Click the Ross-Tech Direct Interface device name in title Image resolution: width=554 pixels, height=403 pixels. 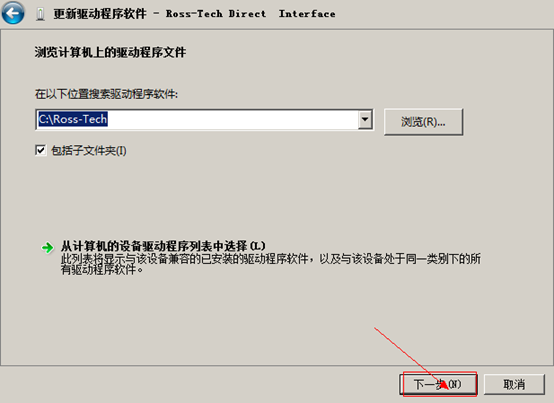251,14
